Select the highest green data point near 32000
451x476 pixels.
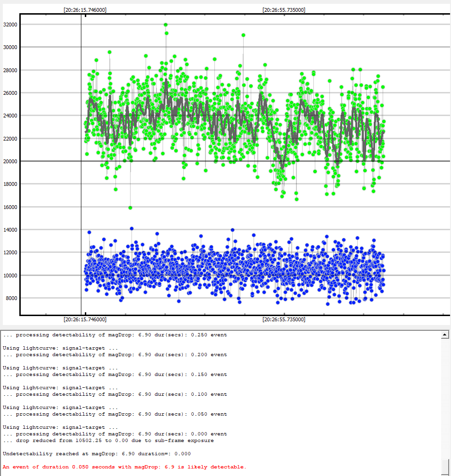coord(165,25)
